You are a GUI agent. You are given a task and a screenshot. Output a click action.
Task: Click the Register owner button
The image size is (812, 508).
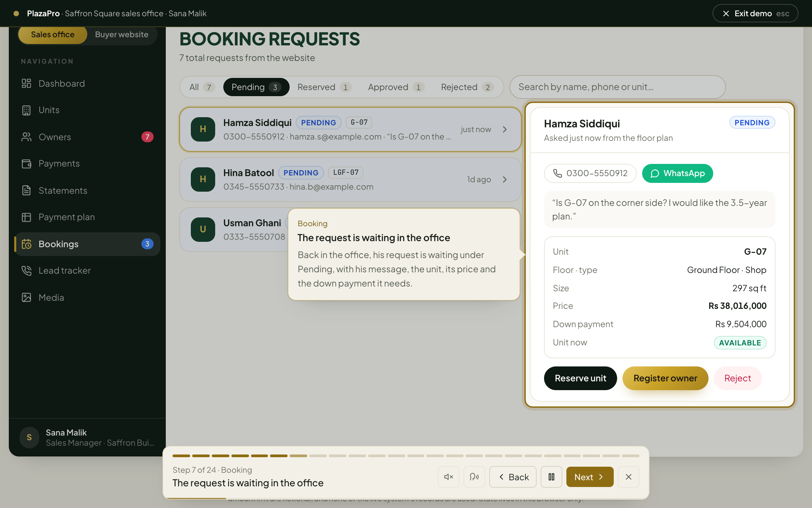(x=665, y=378)
